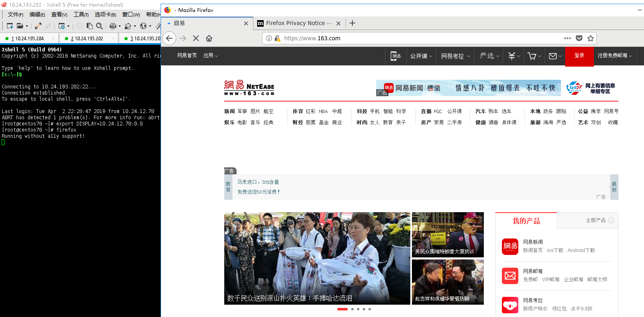
Task: Expand the Xshell properties dropdown arrow
Action: pyautogui.click(x=69, y=26)
